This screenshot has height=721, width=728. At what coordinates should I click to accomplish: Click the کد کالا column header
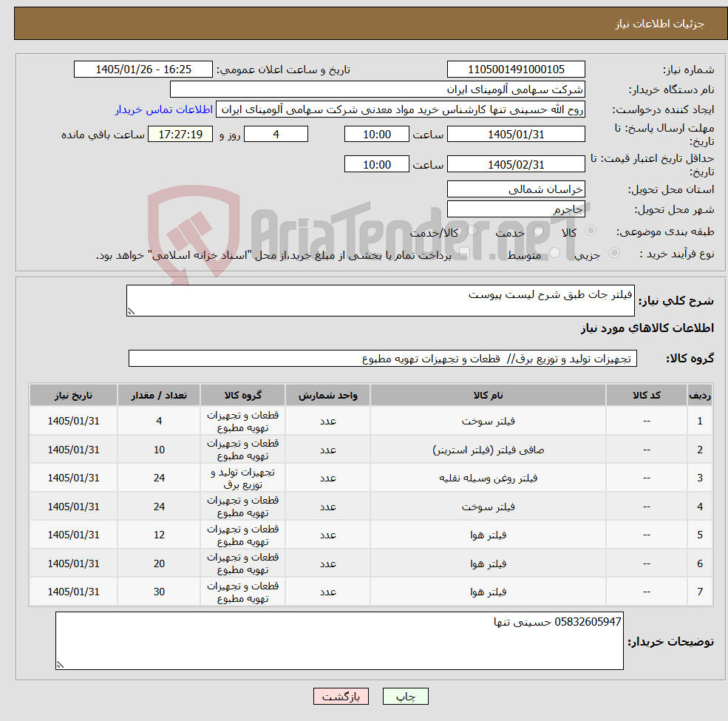(647, 396)
